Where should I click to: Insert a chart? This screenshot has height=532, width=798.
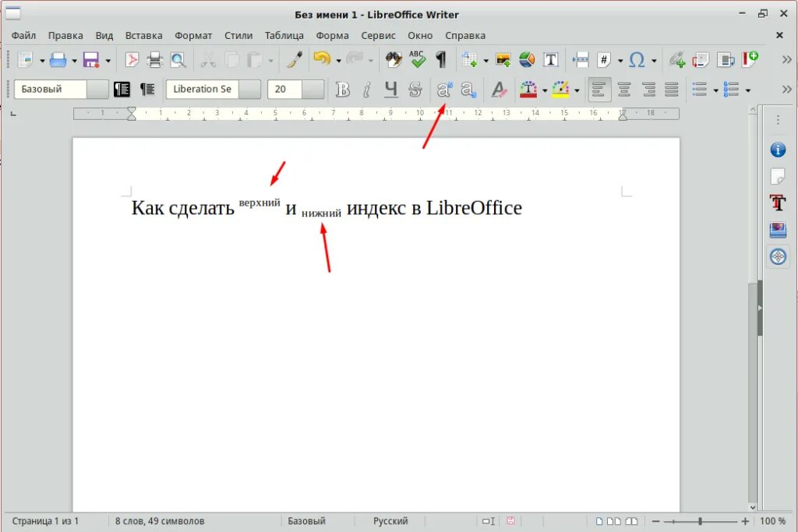527,60
